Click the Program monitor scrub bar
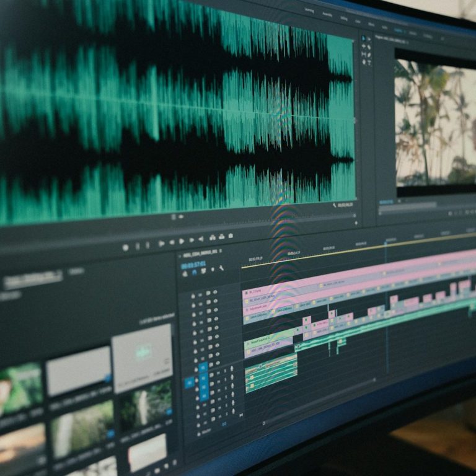This screenshot has width=476, height=476. [408, 207]
